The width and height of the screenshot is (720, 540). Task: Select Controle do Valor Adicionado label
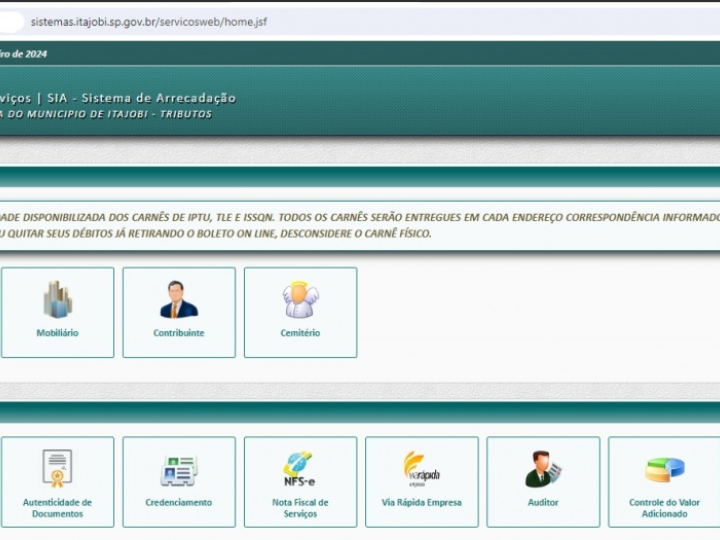pos(664,508)
